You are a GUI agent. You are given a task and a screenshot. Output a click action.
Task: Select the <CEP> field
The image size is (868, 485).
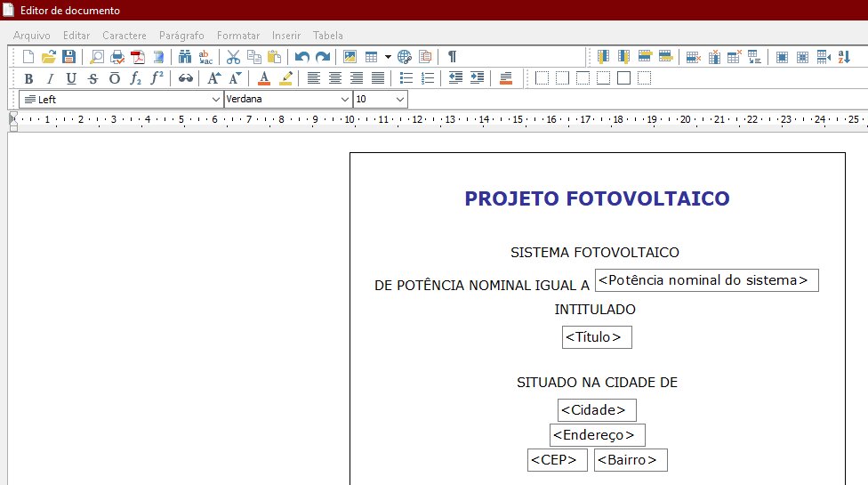coord(558,460)
